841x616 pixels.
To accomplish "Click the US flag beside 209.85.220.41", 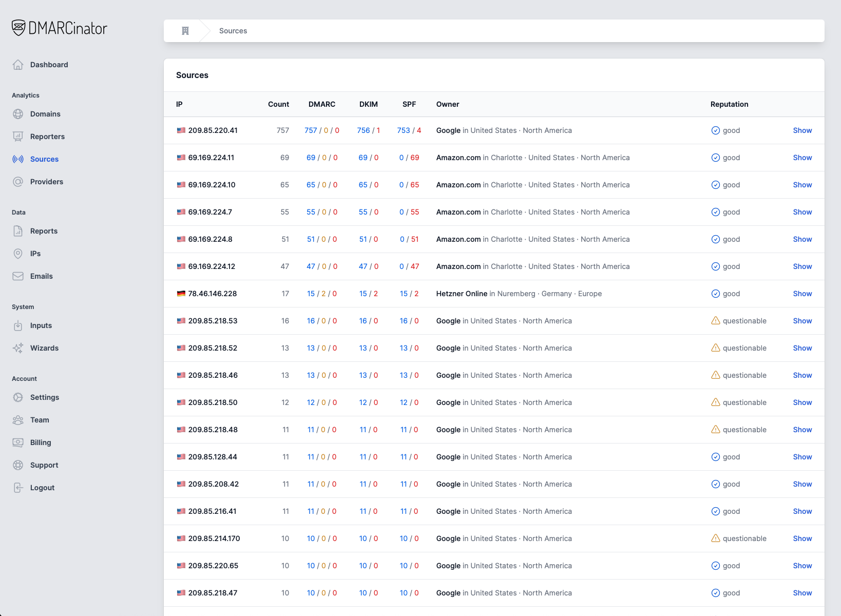I will coord(181,130).
